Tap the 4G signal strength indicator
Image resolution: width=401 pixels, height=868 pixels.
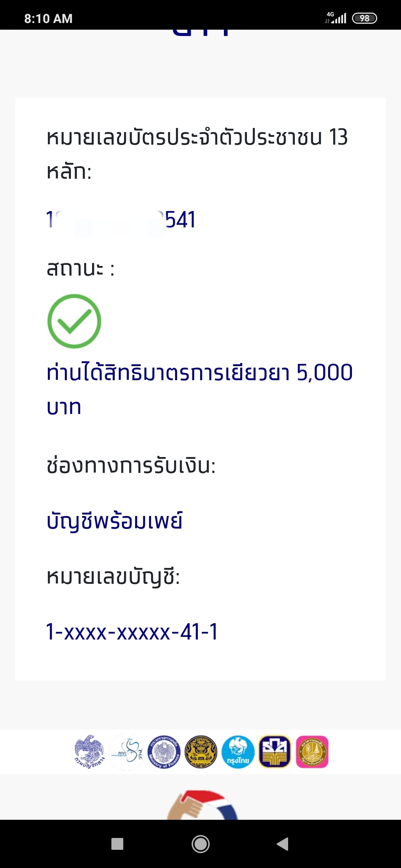coord(336,18)
